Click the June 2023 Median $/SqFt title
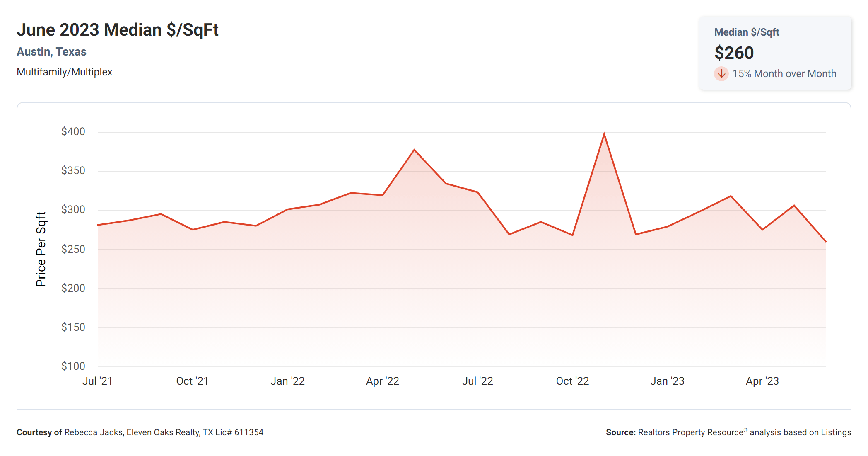The height and width of the screenshot is (456, 868). 117,30
